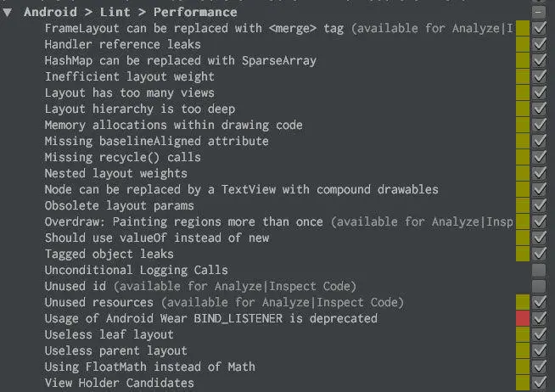The width and height of the screenshot is (555, 392).
Task: Uncheck the Unused resources inspection
Action: [538, 303]
